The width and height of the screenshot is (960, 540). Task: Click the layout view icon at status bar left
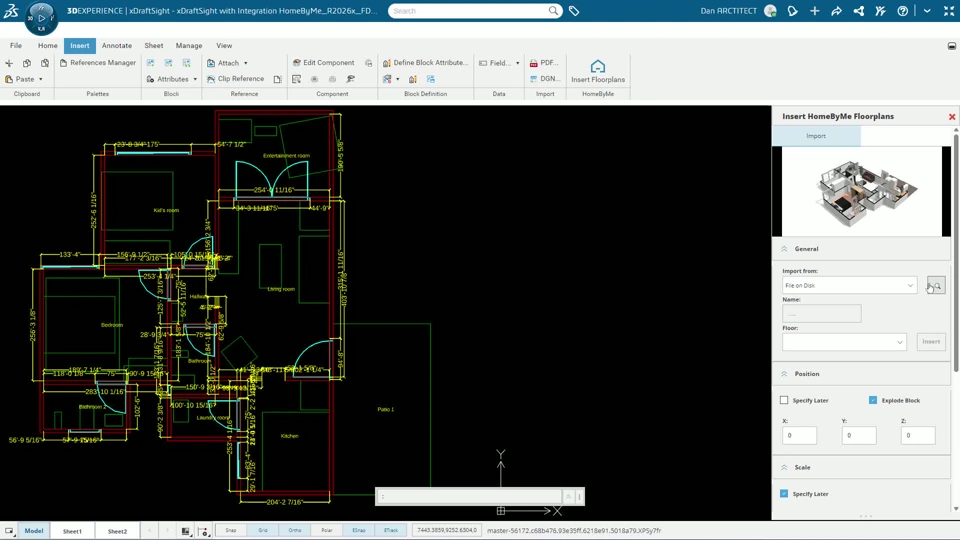click(9, 531)
